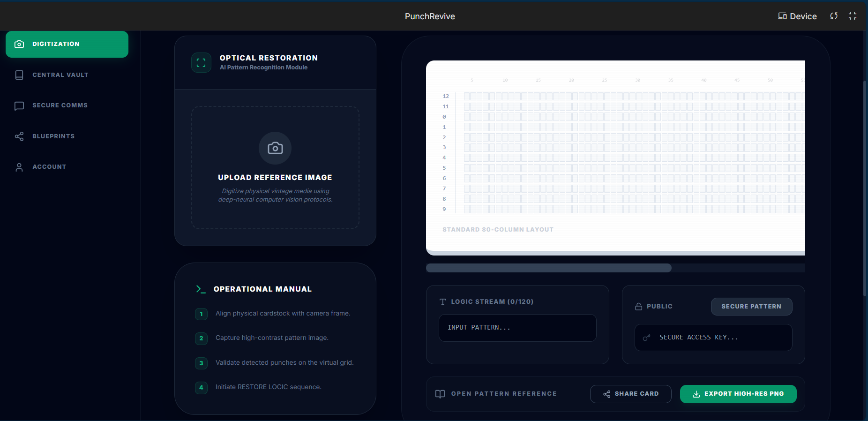Click the Central Vault book icon

(x=19, y=75)
